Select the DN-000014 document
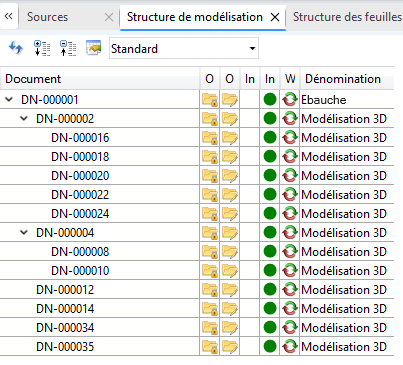The height and width of the screenshot is (365, 403). click(x=65, y=309)
